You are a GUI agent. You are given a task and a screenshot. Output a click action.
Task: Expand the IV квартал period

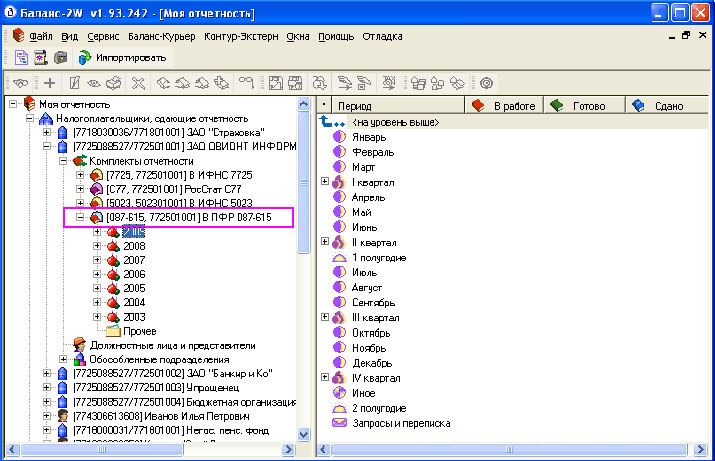(x=325, y=377)
